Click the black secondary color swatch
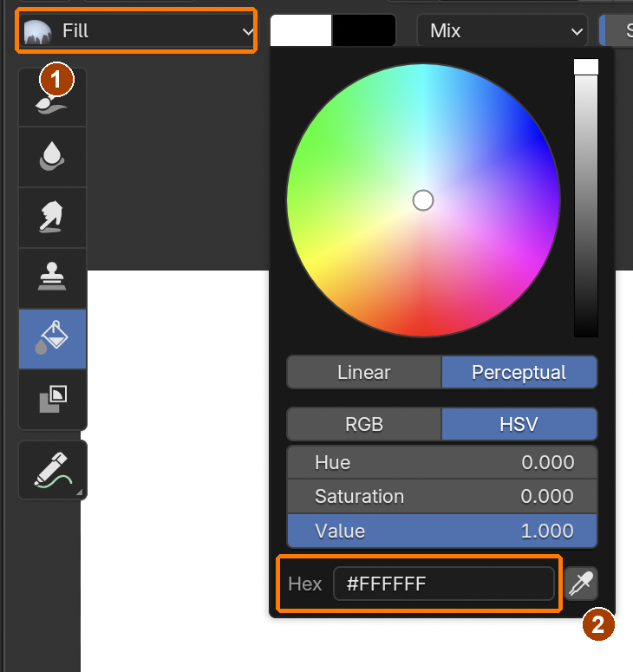 pos(363,30)
